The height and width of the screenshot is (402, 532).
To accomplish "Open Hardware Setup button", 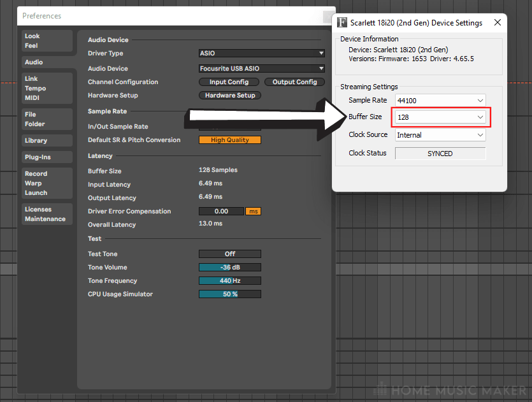I will [x=230, y=96].
